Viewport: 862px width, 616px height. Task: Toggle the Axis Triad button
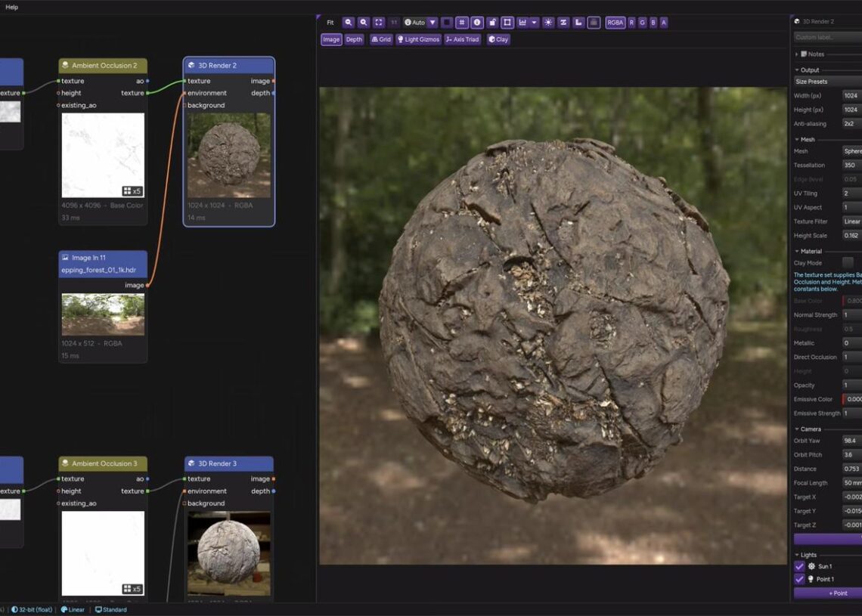coord(462,39)
